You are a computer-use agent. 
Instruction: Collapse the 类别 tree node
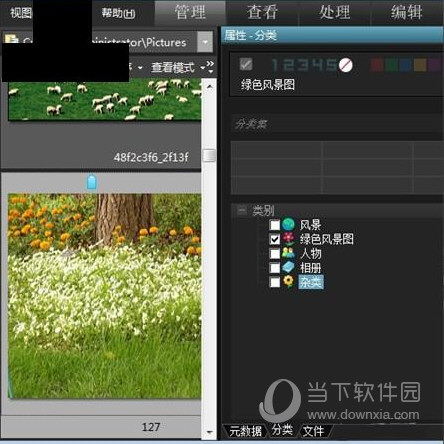242,210
